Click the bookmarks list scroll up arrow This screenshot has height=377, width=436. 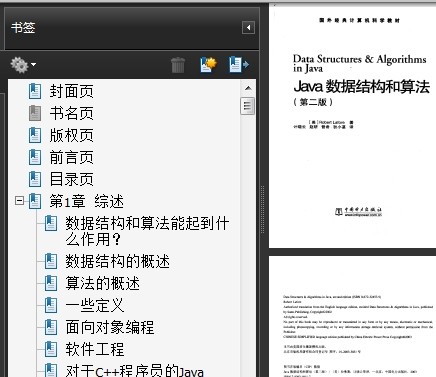click(x=248, y=88)
